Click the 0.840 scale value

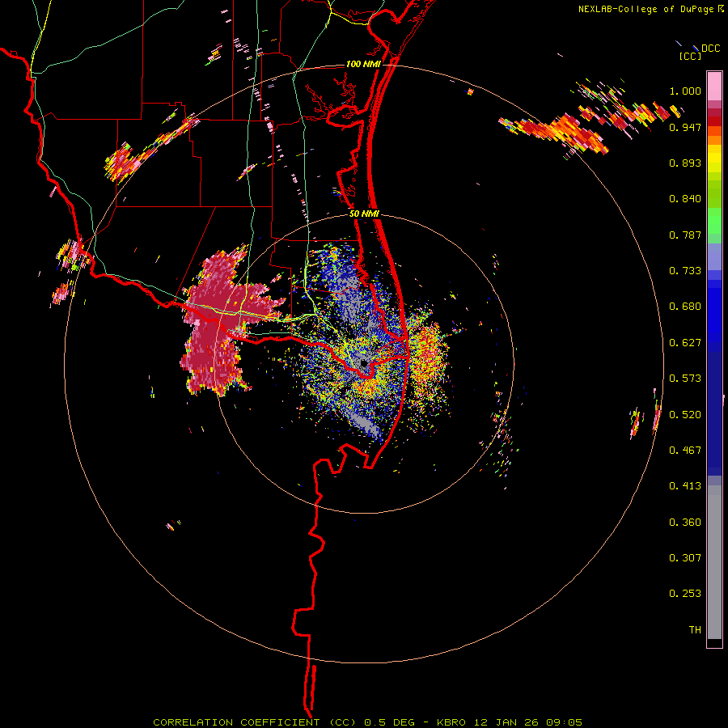point(685,199)
